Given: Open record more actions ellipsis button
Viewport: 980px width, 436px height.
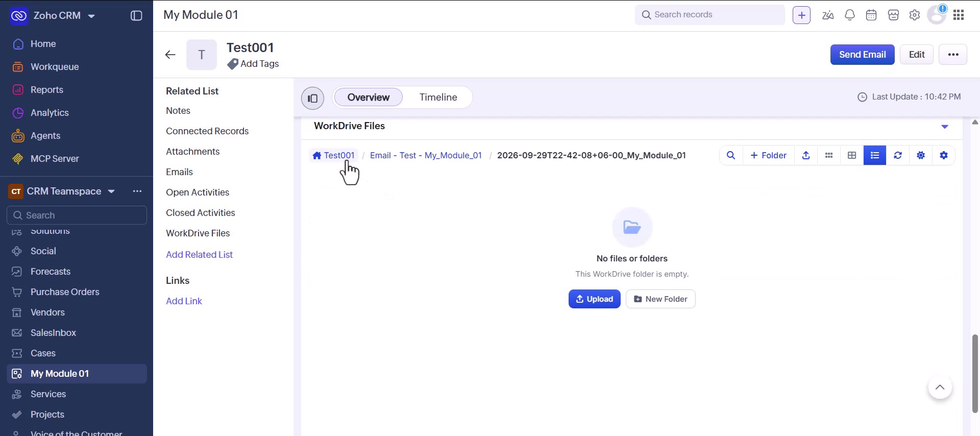Looking at the screenshot, I should (x=953, y=55).
